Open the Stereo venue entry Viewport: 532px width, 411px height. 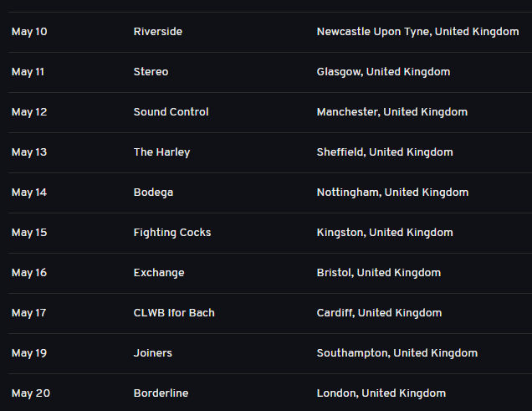151,72
